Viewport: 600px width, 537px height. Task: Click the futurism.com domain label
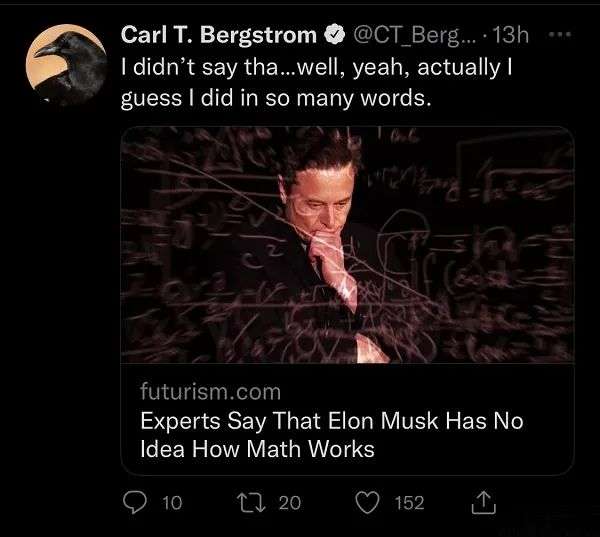210,391
